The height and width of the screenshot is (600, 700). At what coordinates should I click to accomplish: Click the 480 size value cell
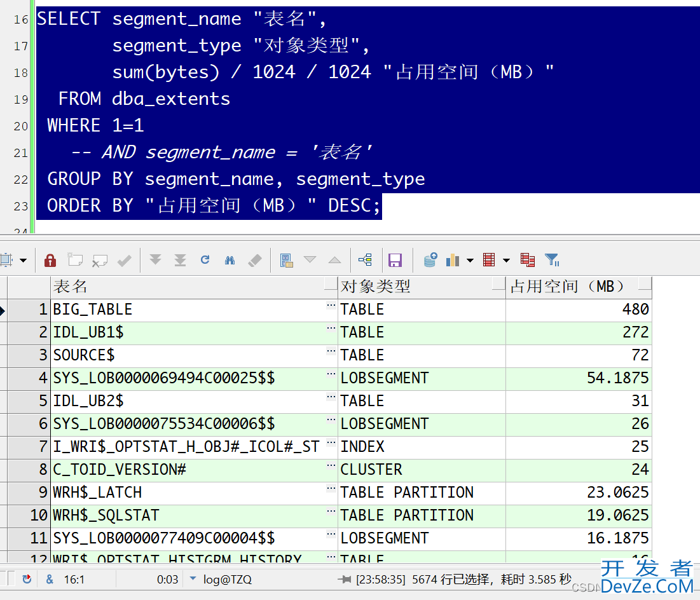click(x=579, y=310)
